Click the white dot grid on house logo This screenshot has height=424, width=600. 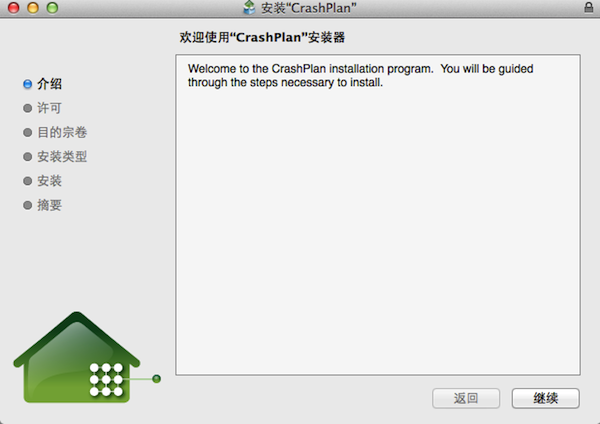click(106, 380)
